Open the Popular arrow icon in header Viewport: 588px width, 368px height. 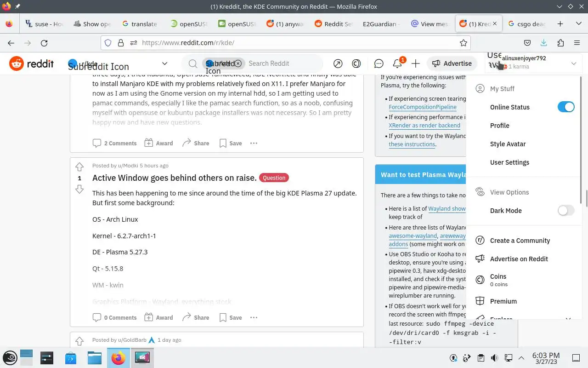[x=338, y=63]
